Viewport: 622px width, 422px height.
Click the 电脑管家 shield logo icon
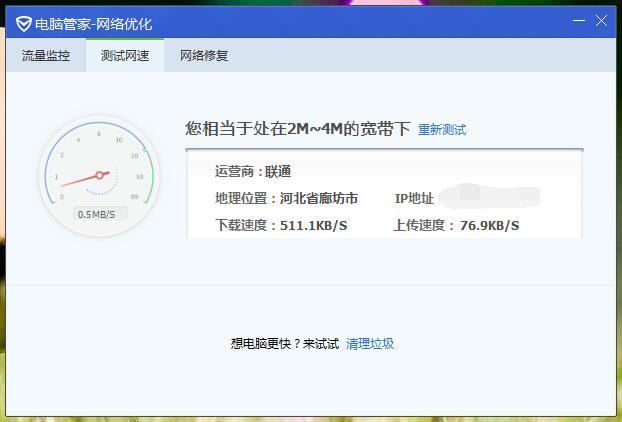(24, 24)
